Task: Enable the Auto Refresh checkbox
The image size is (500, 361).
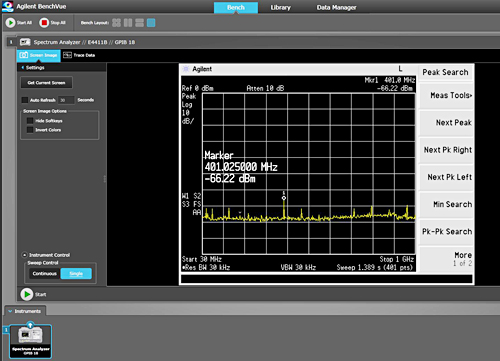Action: 25,100
